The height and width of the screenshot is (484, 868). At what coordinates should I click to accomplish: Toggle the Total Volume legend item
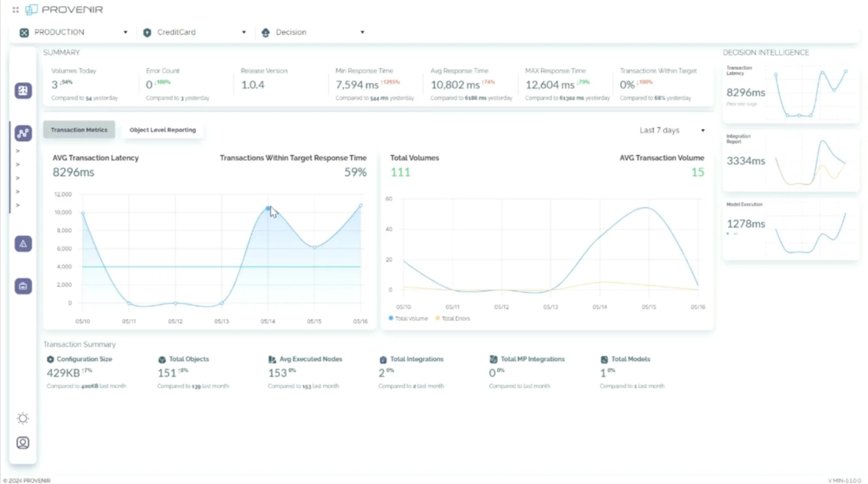[x=408, y=318]
